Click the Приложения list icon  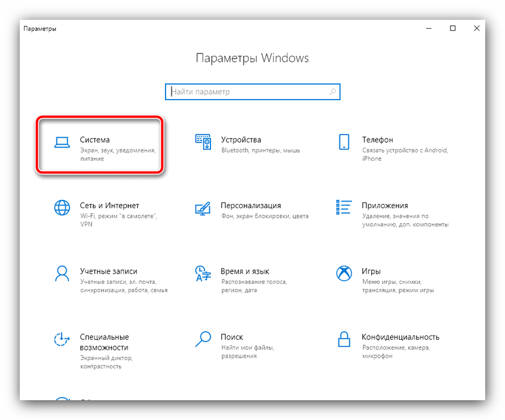[344, 207]
